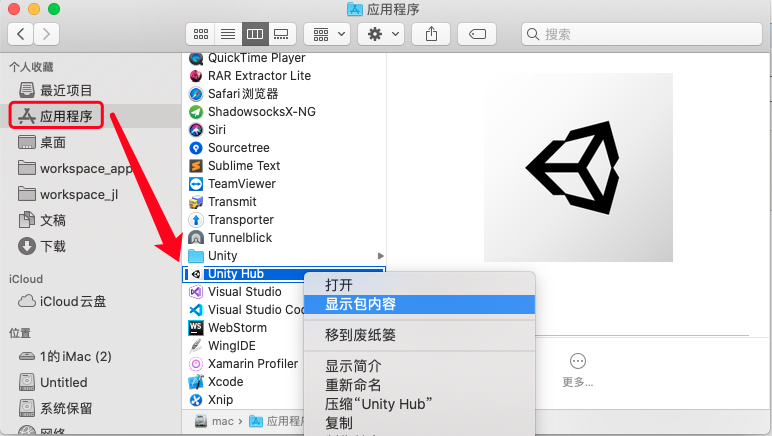Choose 显示包内容 from the context menu

[419, 304]
